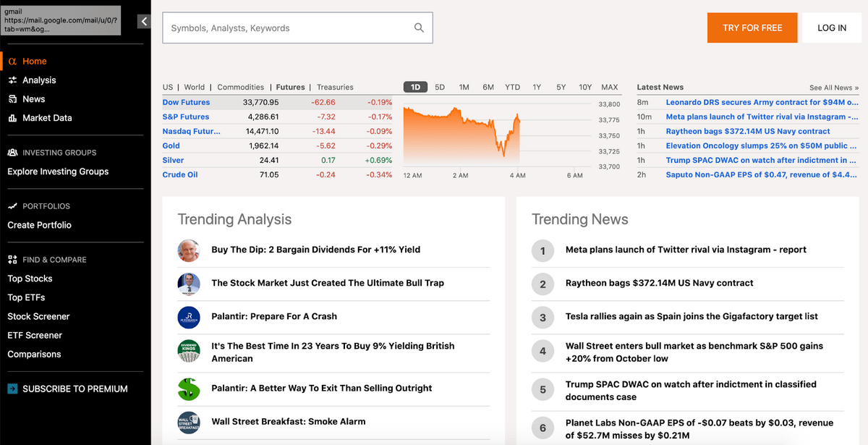The image size is (868, 445).
Task: Click the Find & Compare grid icon
Action: point(12,260)
